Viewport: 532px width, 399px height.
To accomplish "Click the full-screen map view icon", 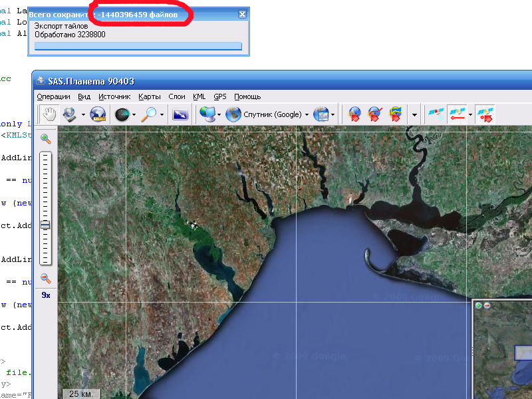I will click(180, 114).
